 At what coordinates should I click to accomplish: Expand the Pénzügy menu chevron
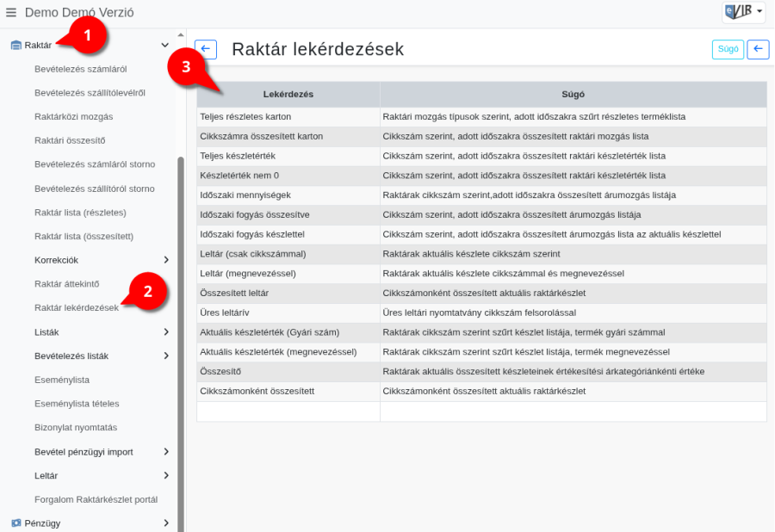pyautogui.click(x=166, y=523)
